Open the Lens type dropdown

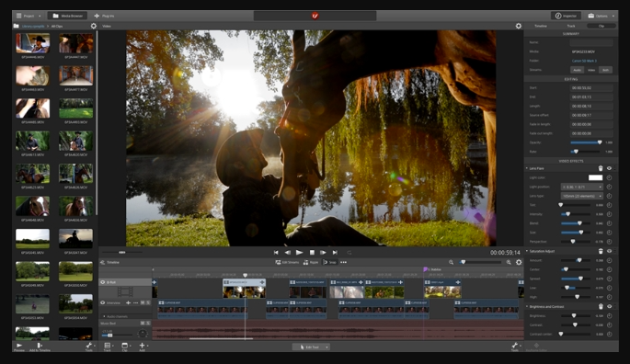582,196
